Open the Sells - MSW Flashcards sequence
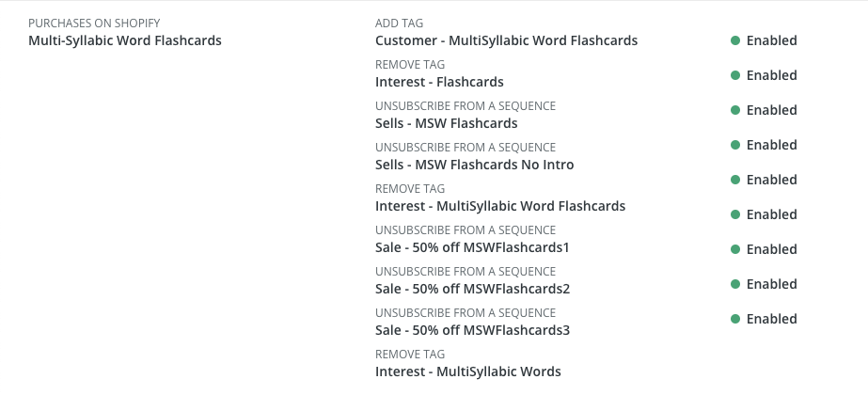 [446, 123]
